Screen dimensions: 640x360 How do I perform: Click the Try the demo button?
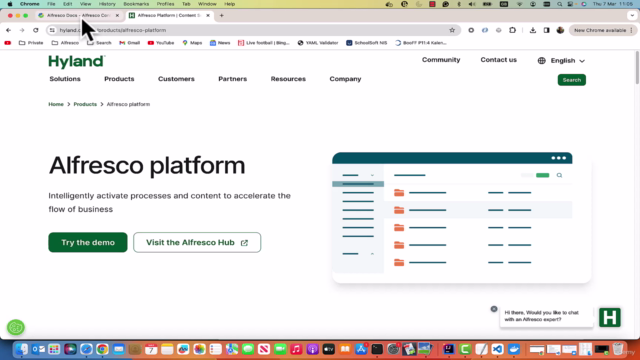(88, 242)
